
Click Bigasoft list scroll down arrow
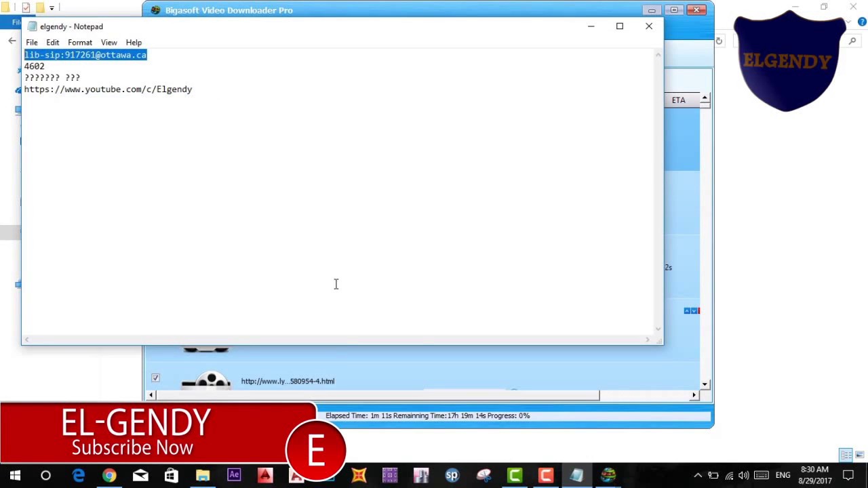pos(705,384)
